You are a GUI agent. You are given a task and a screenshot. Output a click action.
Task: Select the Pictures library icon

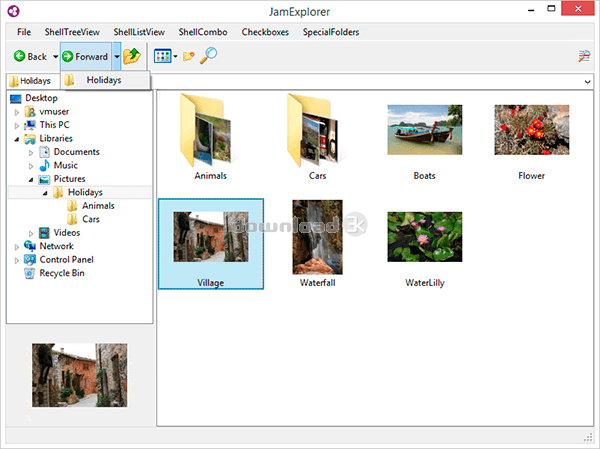pos(44,179)
